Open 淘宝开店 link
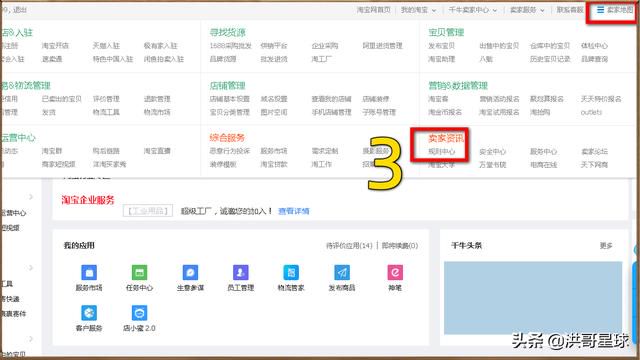 [55, 46]
